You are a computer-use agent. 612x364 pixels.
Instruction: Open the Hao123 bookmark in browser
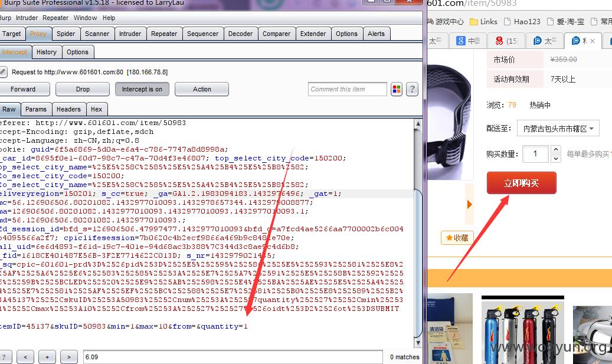(x=522, y=21)
